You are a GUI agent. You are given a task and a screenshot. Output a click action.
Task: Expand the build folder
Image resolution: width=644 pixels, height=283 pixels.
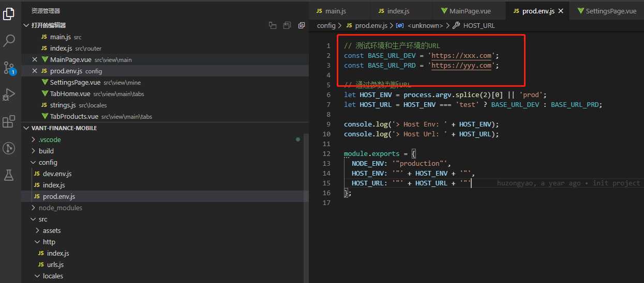pos(46,151)
